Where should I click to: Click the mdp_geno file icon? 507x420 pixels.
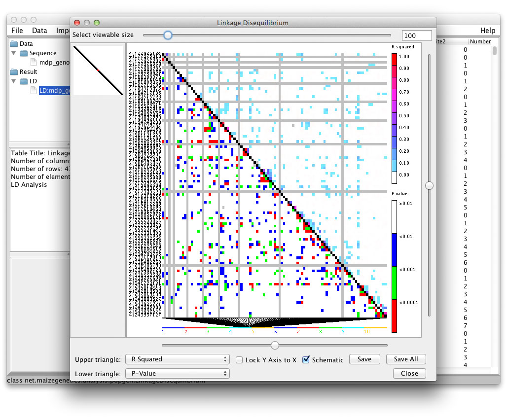pyautogui.click(x=34, y=62)
